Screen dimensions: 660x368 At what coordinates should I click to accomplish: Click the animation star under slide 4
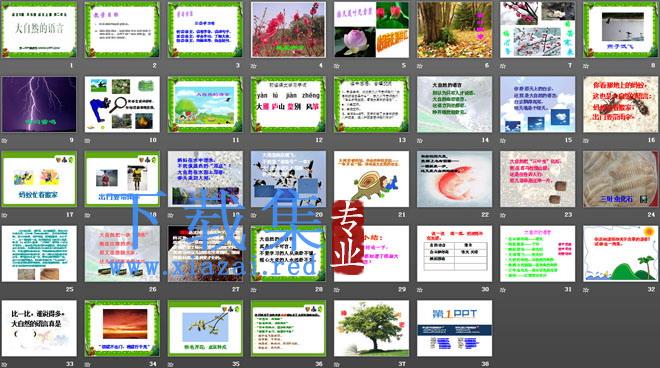coord(254,66)
